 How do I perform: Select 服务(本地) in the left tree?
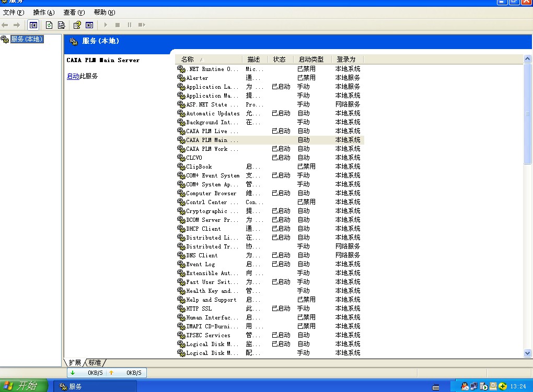27,39
